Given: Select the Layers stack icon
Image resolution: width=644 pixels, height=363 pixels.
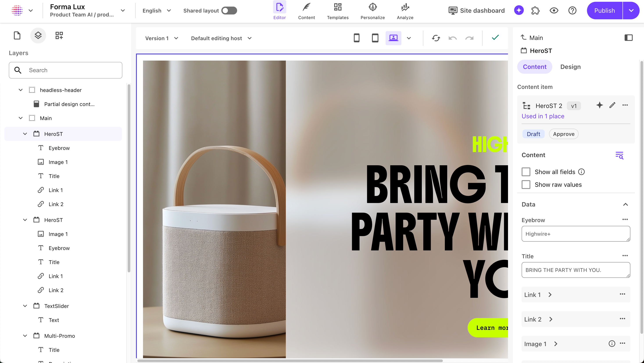Looking at the screenshot, I should pos(38,36).
